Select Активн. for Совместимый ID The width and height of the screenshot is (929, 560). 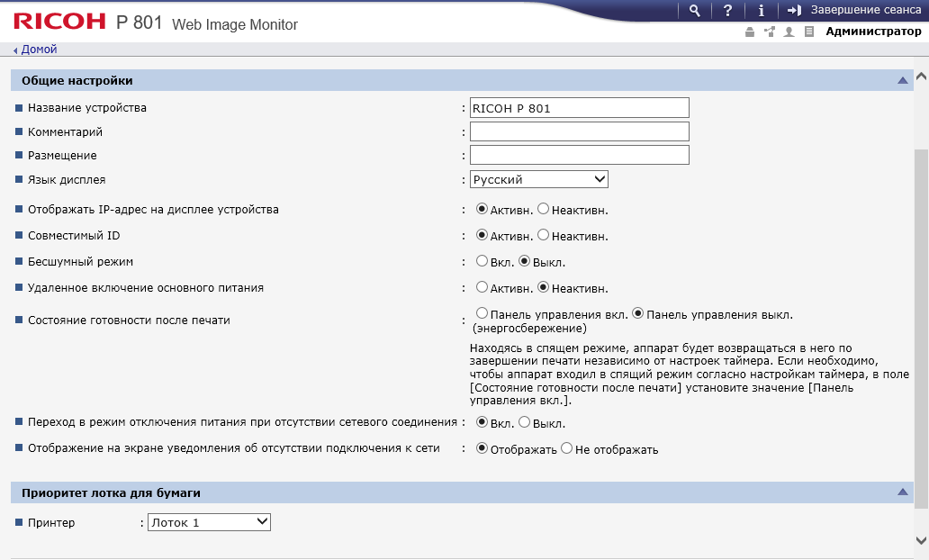pyautogui.click(x=482, y=235)
